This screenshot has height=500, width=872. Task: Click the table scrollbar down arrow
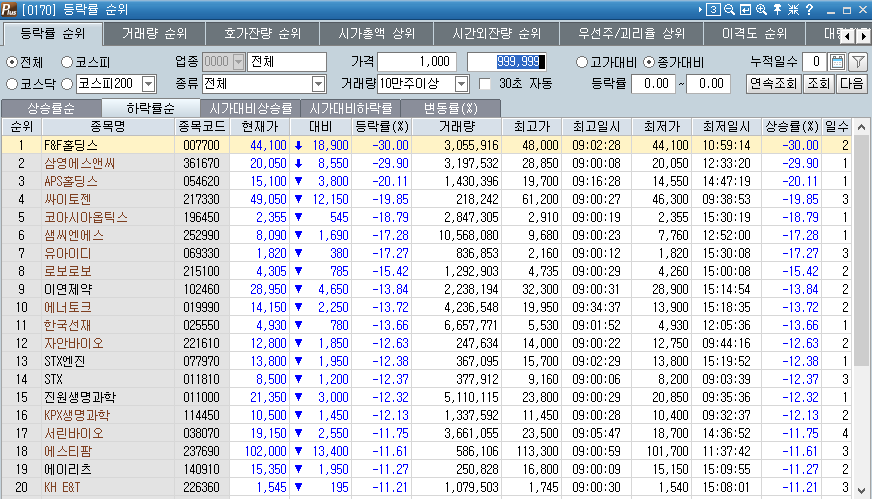(861, 491)
